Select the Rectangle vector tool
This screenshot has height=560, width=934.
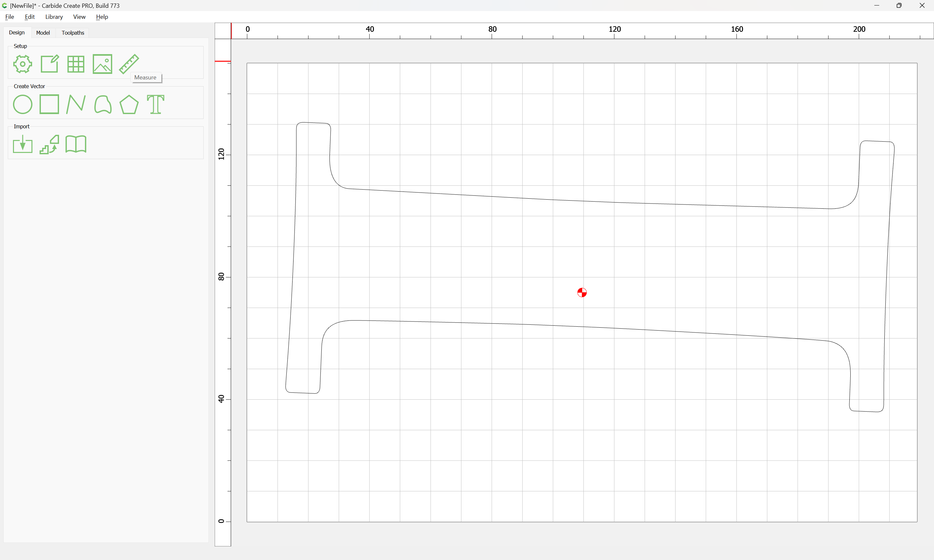49,104
